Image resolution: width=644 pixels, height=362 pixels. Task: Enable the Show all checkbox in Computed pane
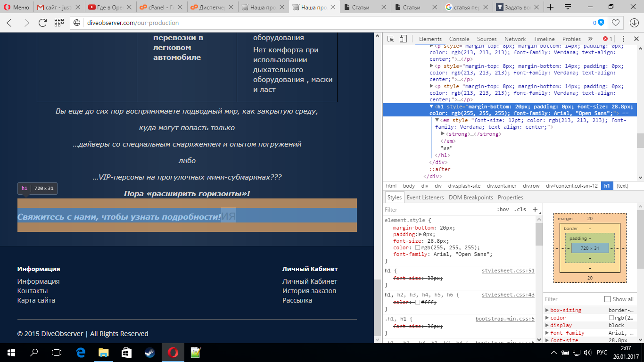click(607, 299)
